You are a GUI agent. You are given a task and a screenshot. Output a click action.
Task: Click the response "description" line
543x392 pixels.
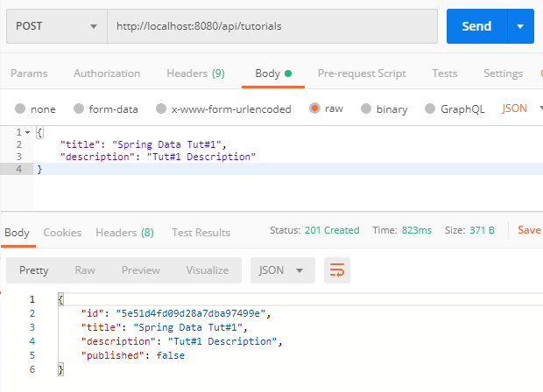(181, 341)
